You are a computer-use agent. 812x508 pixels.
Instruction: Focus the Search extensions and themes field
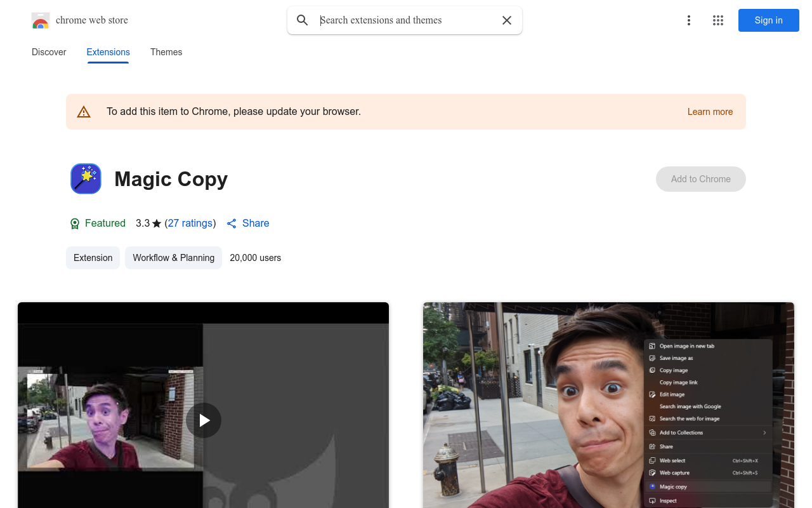(x=405, y=20)
